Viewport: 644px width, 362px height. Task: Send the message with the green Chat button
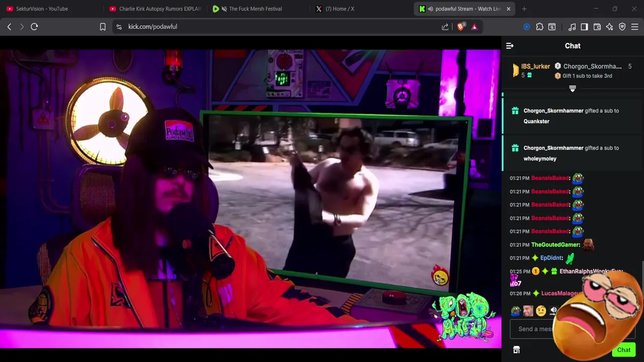click(624, 350)
